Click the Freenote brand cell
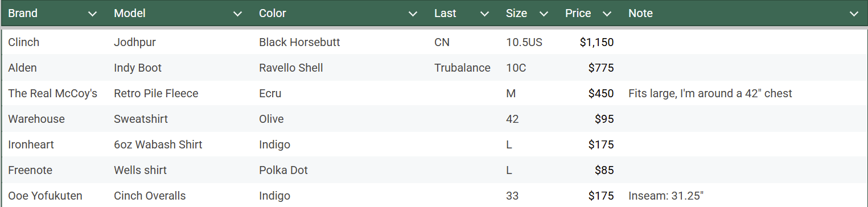The width and height of the screenshot is (868, 207). pyautogui.click(x=30, y=170)
